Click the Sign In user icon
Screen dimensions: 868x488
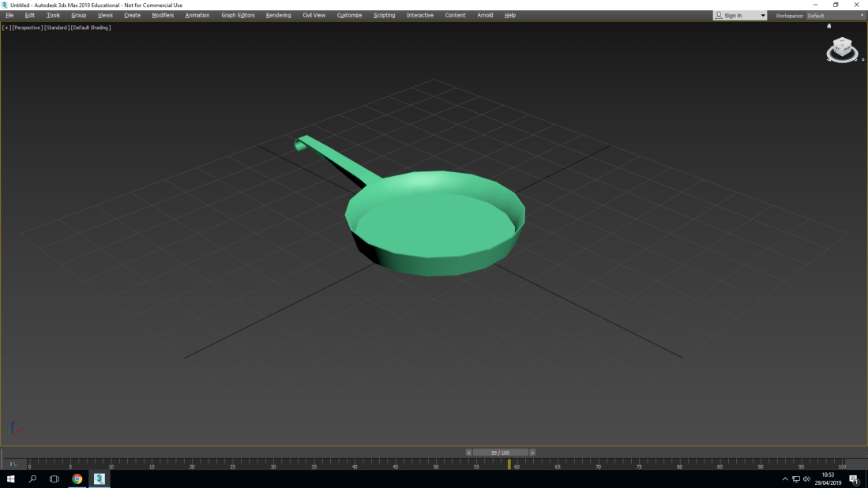click(x=720, y=15)
